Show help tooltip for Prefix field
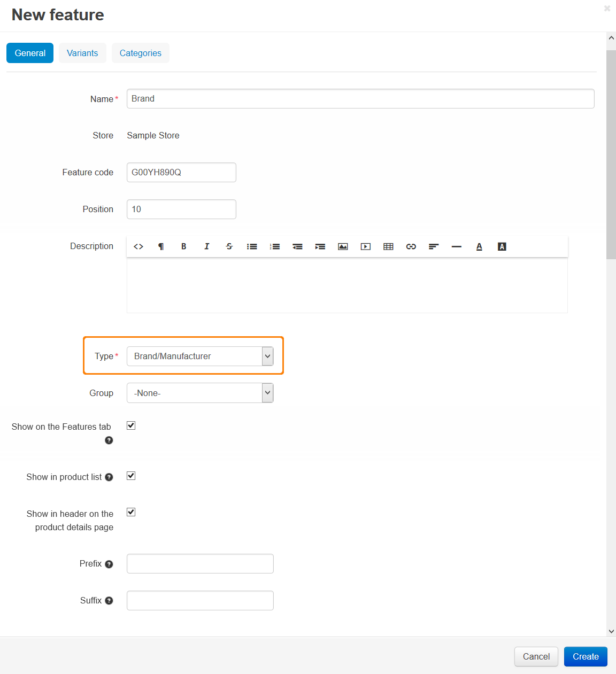The height and width of the screenshot is (674, 616). pos(109,564)
